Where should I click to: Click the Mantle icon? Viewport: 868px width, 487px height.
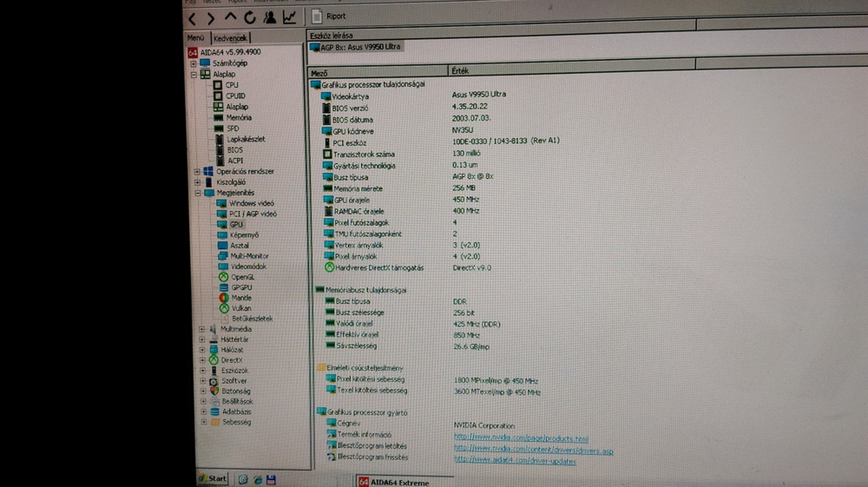point(224,298)
